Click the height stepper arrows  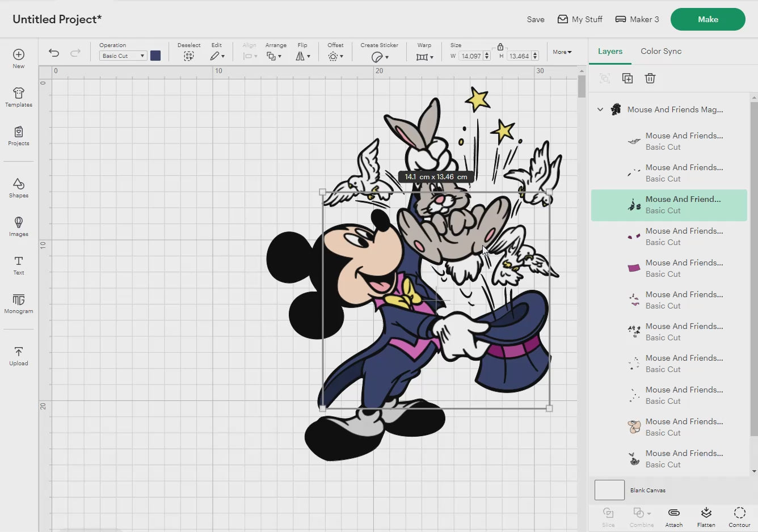[535, 56]
